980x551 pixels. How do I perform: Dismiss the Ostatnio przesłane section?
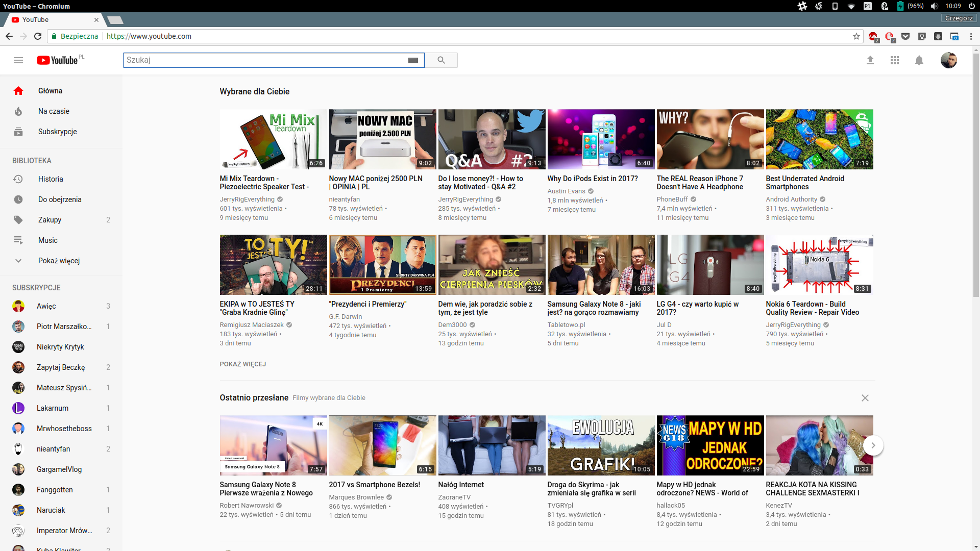(x=865, y=398)
